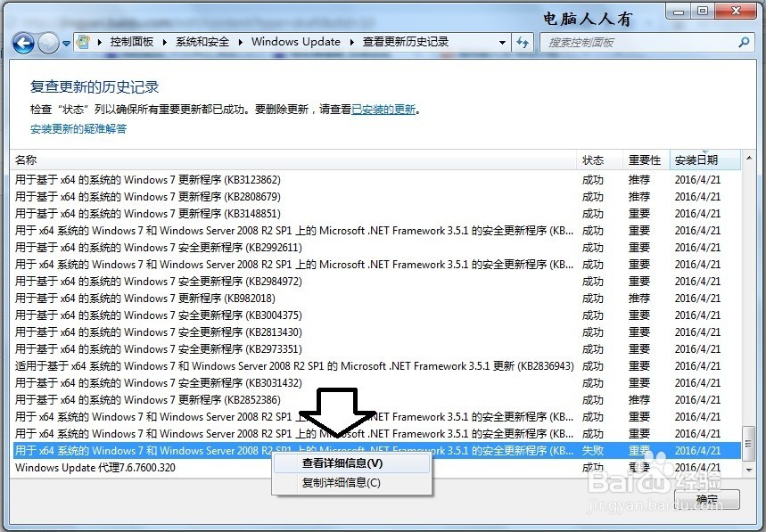The image size is (766, 532).
Task: Navigate to Windows Update via the breadcrumb
Action: (x=296, y=41)
